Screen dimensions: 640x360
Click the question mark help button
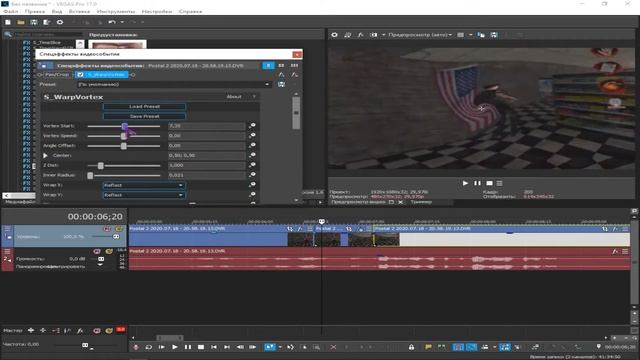[x=254, y=97]
